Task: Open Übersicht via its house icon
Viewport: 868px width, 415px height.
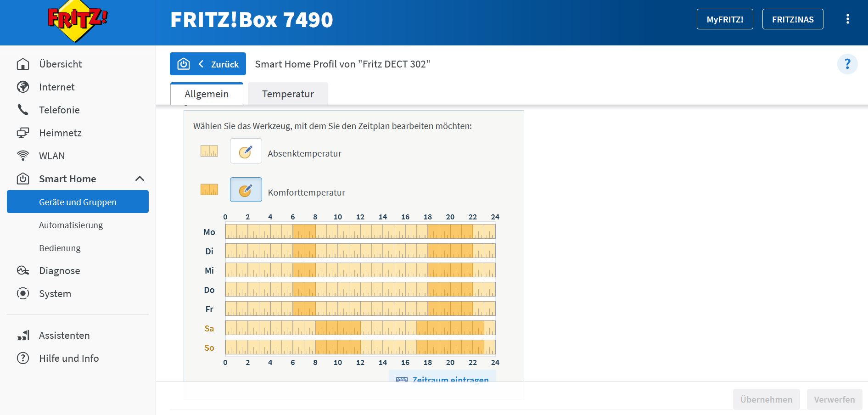Action: click(x=23, y=64)
